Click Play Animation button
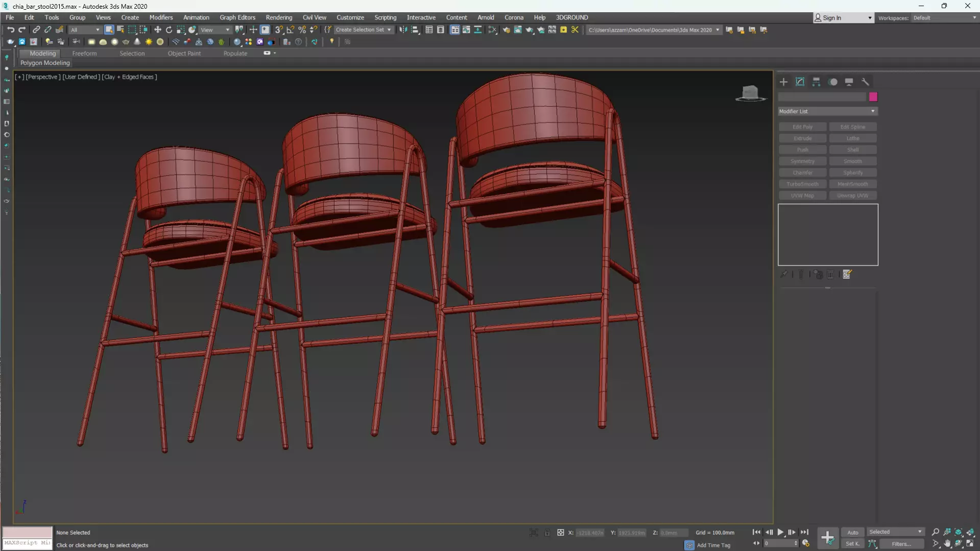The width and height of the screenshot is (980, 551). 780,532
